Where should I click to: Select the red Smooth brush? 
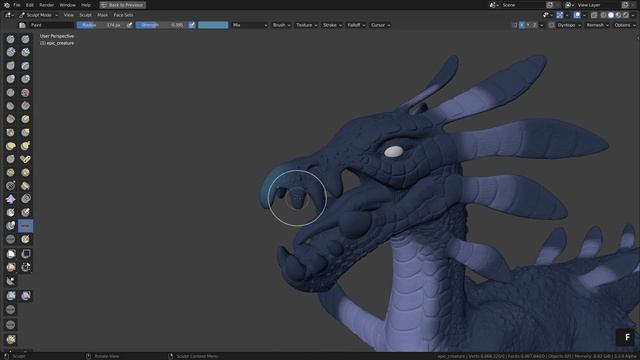[25, 93]
